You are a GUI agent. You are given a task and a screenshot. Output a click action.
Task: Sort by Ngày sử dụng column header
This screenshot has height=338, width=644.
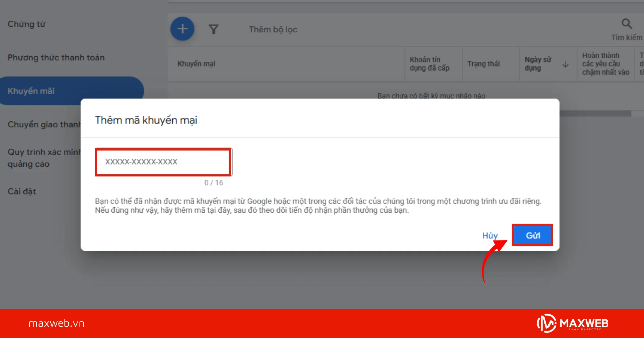tap(538, 64)
